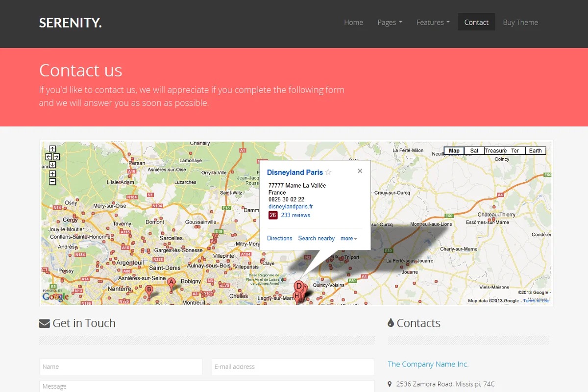588x392 pixels.
Task: Select map marker B near Nanterre
Action: click(149, 290)
